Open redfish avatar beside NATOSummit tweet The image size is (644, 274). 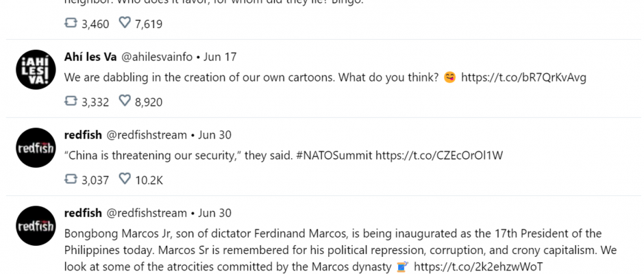[x=36, y=147]
